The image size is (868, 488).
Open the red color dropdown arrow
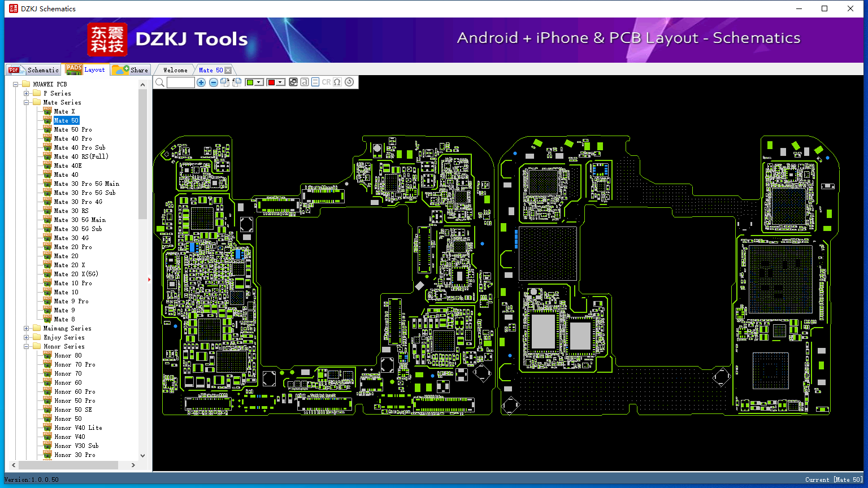[x=280, y=82]
